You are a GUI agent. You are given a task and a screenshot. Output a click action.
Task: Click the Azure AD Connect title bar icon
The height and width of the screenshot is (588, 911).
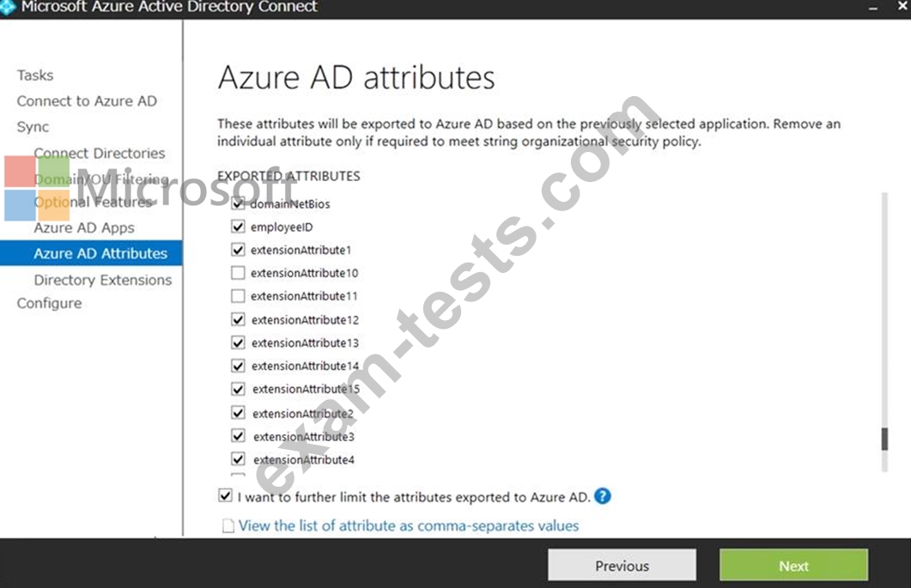pos(7,7)
